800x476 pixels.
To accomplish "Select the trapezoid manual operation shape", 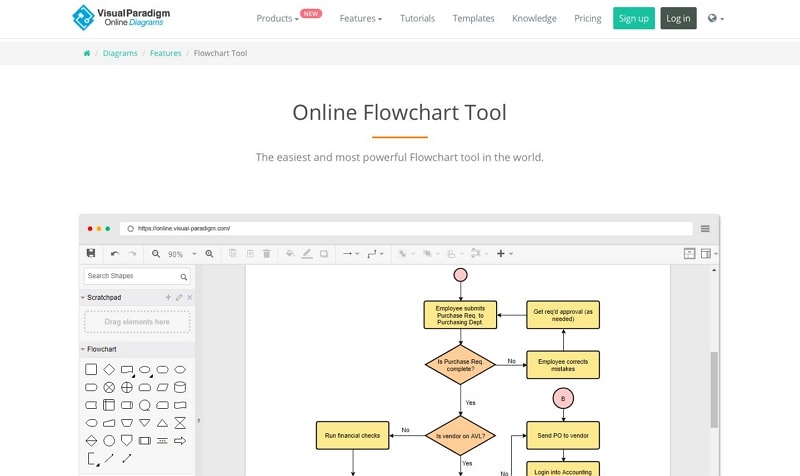I will 127,422.
